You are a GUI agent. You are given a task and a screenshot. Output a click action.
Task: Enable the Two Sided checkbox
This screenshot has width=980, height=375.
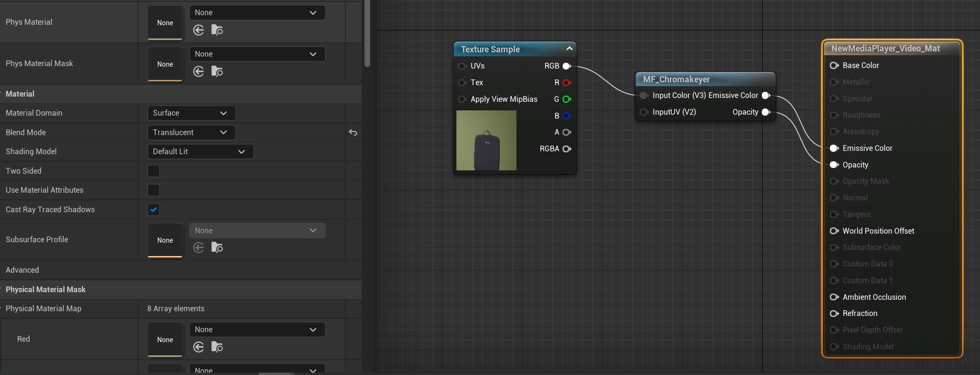[153, 171]
